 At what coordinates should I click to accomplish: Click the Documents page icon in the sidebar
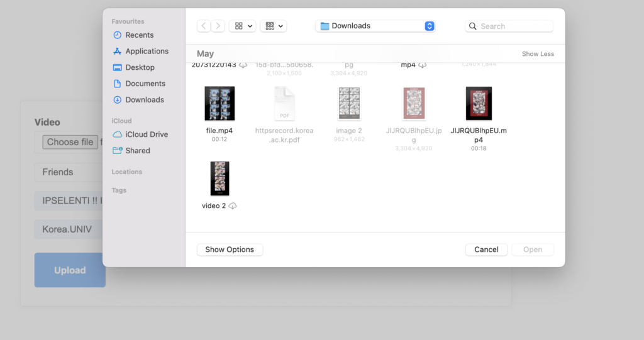[x=117, y=84]
